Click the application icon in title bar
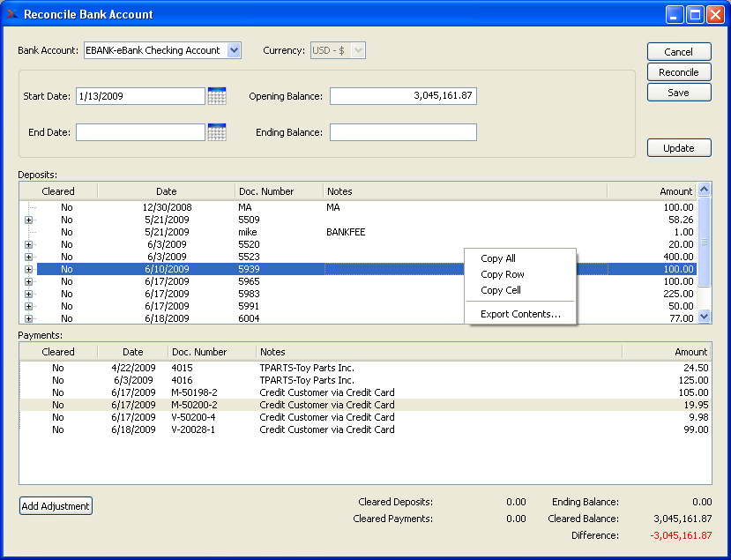This screenshot has width=731, height=560. coord(11,14)
